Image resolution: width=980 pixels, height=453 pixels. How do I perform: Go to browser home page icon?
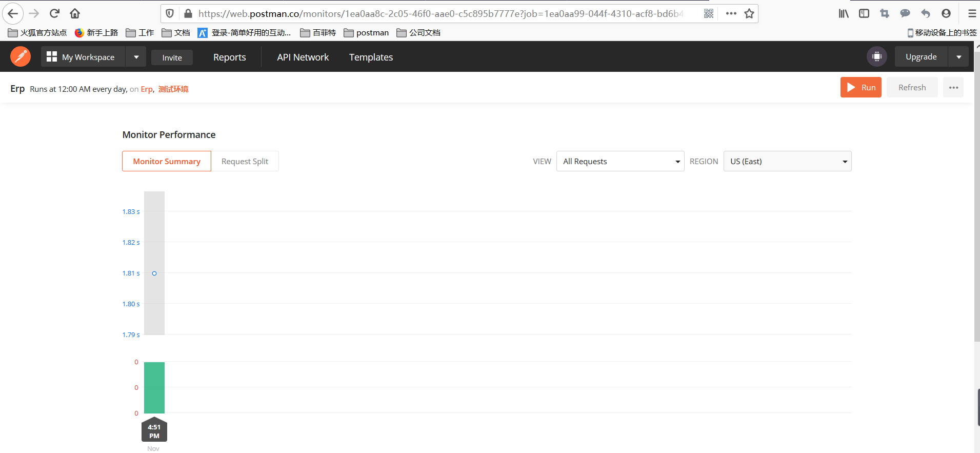[75, 13]
